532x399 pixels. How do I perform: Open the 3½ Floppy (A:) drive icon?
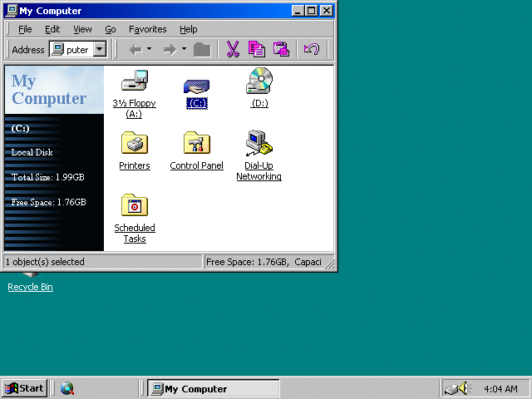135,80
